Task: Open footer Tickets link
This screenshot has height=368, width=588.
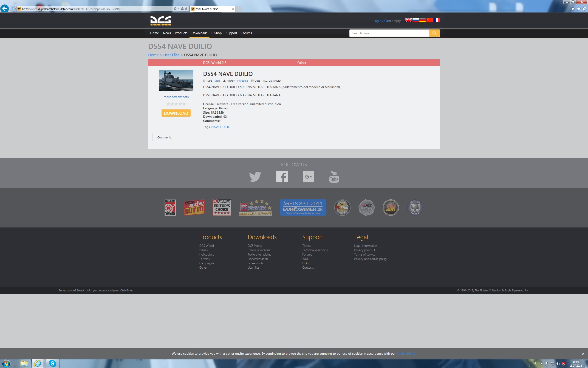Action: point(306,246)
